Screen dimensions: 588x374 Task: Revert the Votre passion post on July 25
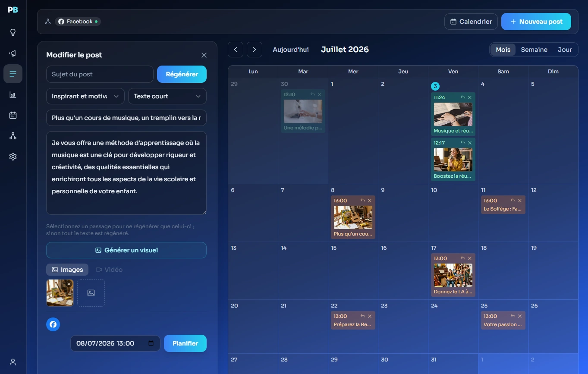coord(513,316)
